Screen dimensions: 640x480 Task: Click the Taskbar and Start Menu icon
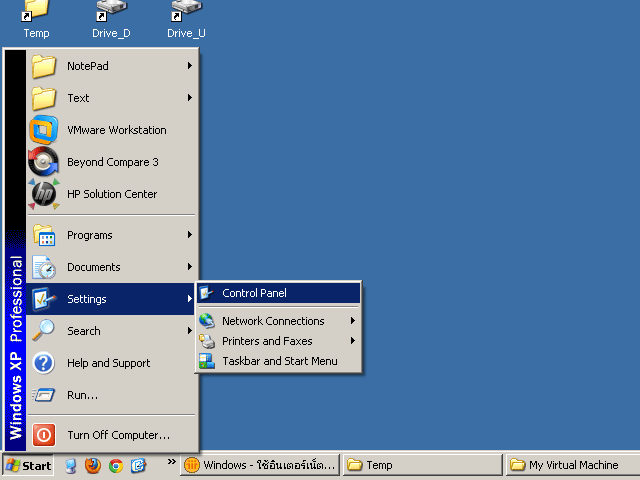(207, 361)
